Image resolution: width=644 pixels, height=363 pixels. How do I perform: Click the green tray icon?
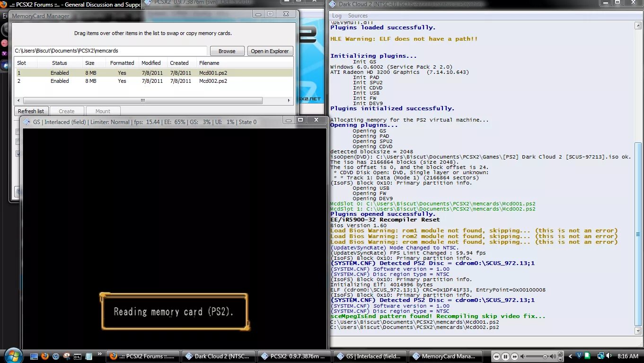coord(588,356)
